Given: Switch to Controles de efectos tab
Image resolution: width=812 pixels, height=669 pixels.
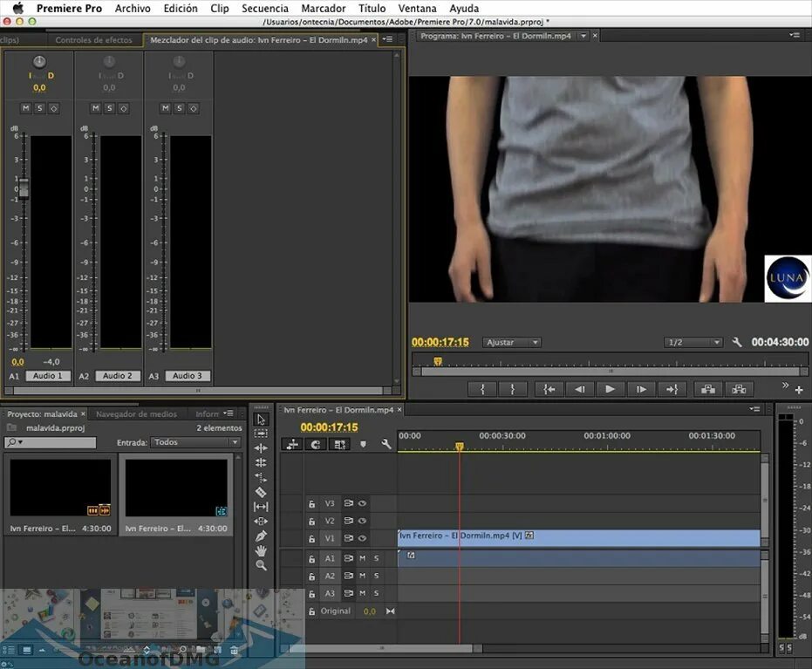Looking at the screenshot, I should [93, 40].
